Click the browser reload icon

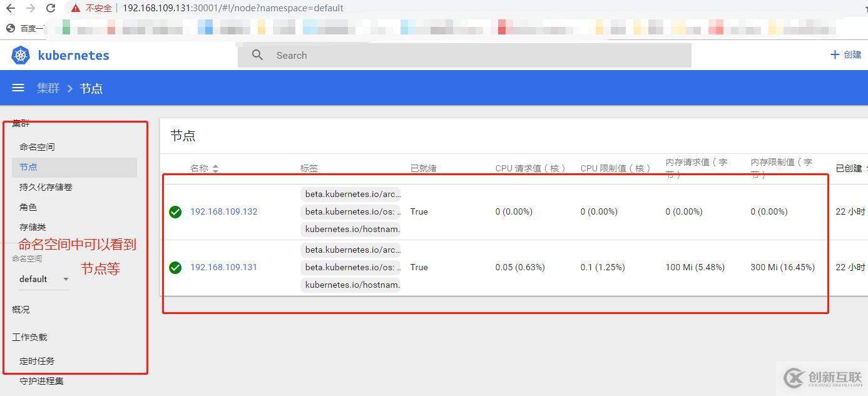51,8
